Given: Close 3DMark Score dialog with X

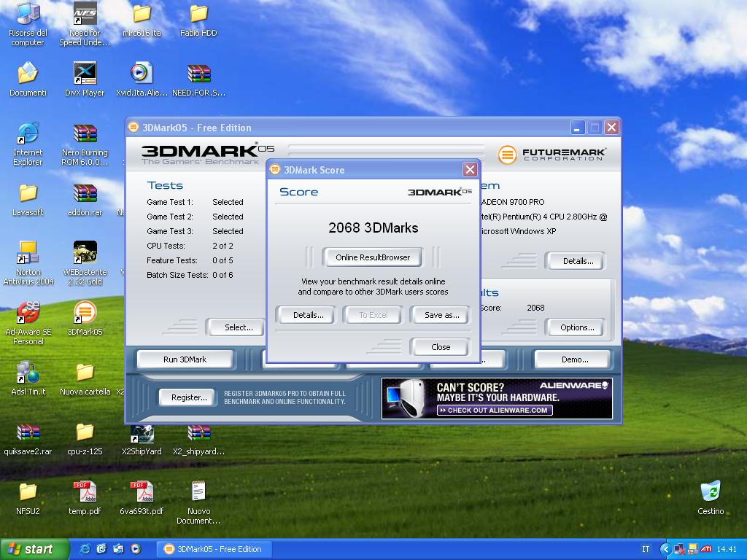Looking at the screenshot, I should 470,169.
